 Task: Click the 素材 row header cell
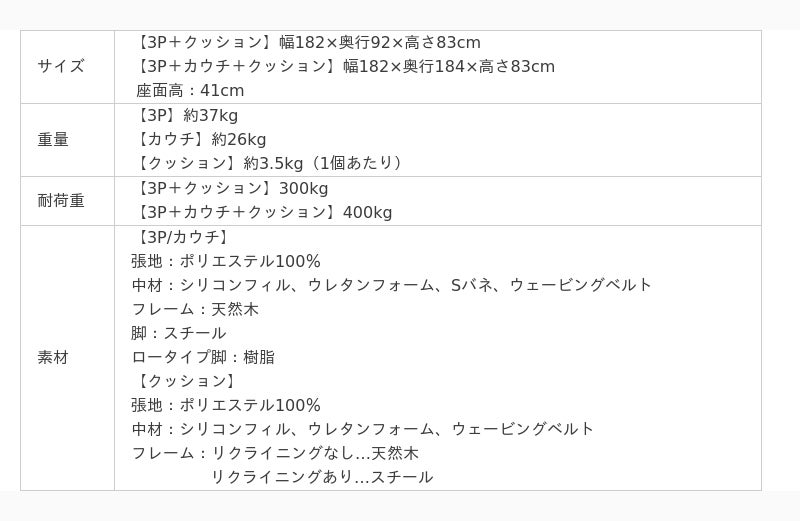[54, 358]
